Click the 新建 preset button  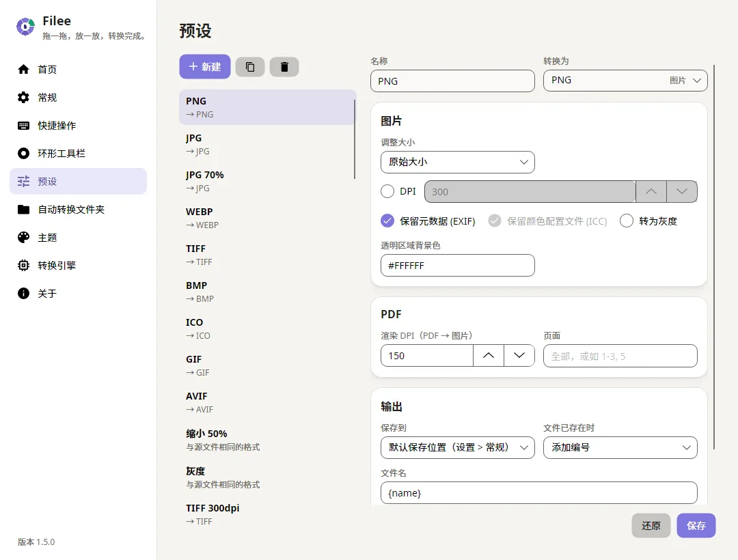(x=205, y=67)
